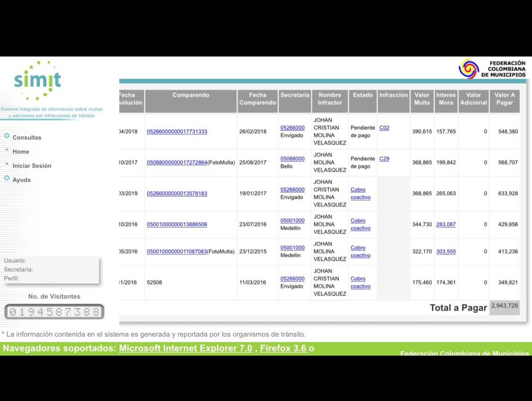The height and width of the screenshot is (401, 532).
Task: Follow the Microsoft Internet Explorer 7.0 link
Action: click(186, 348)
